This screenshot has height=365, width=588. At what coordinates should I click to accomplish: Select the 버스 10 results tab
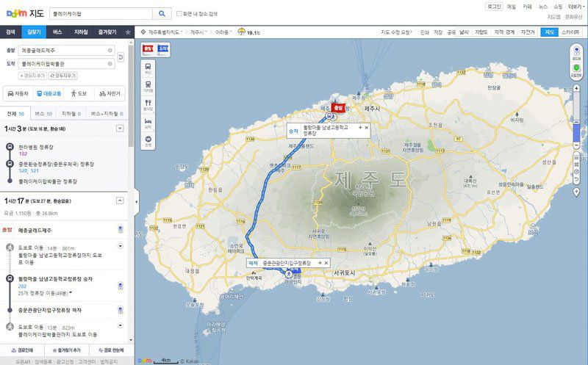click(43, 114)
